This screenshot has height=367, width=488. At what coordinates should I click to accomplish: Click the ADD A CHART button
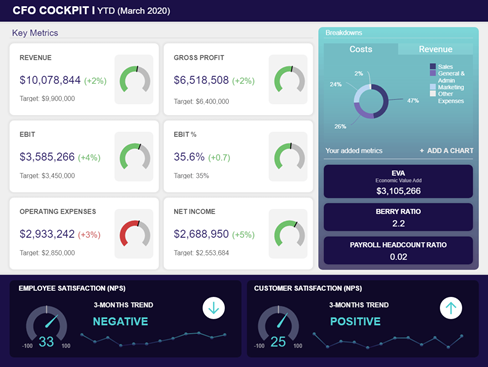click(446, 151)
